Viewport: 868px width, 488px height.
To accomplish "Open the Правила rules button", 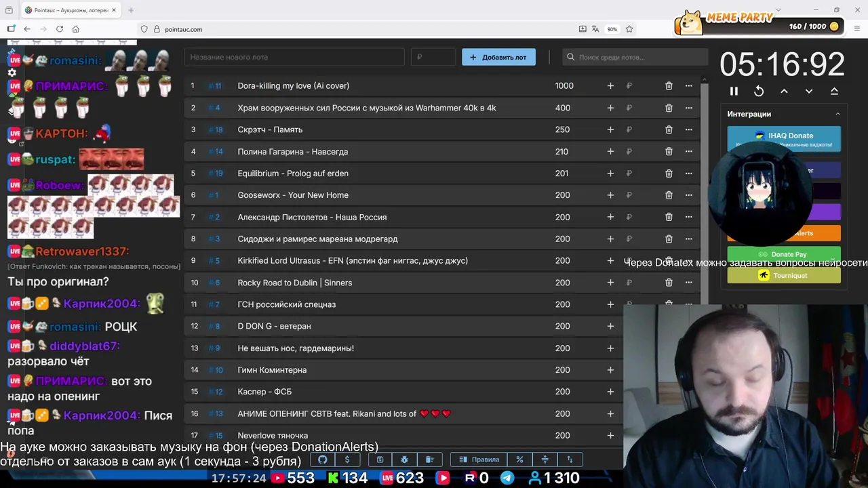I will click(x=479, y=460).
